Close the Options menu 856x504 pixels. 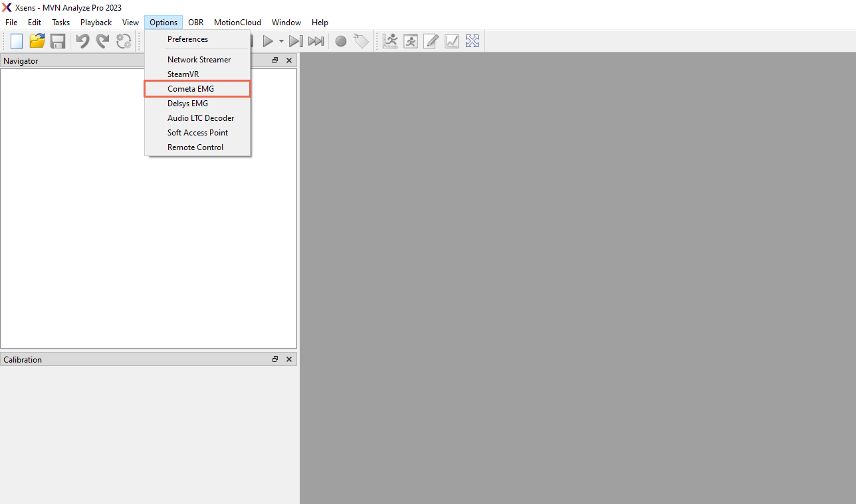163,23
